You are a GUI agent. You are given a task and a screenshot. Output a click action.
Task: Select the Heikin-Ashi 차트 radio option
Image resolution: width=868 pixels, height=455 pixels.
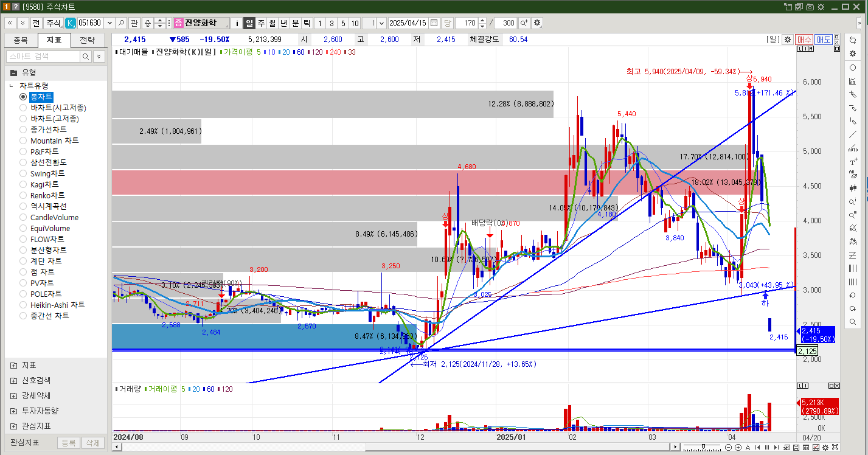pyautogui.click(x=23, y=305)
